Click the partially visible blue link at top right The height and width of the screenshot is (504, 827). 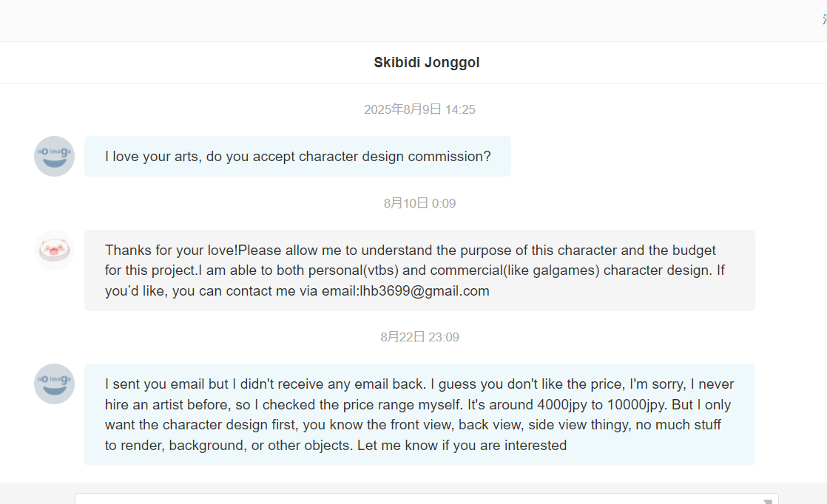(x=824, y=19)
